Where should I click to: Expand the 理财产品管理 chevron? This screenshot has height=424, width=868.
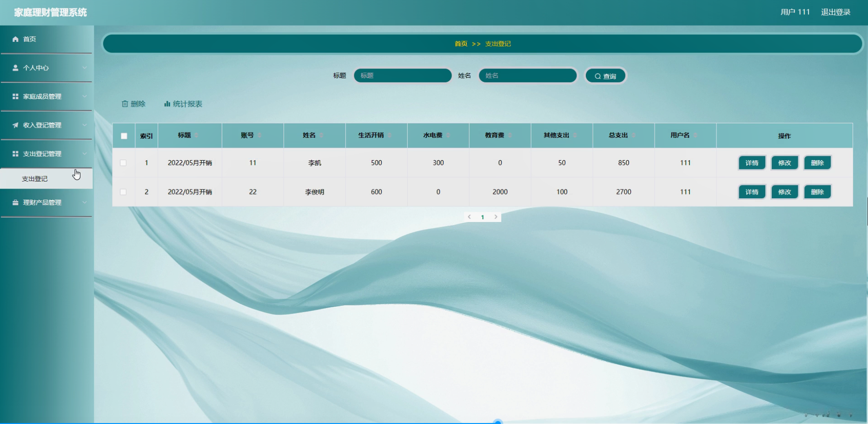click(85, 202)
